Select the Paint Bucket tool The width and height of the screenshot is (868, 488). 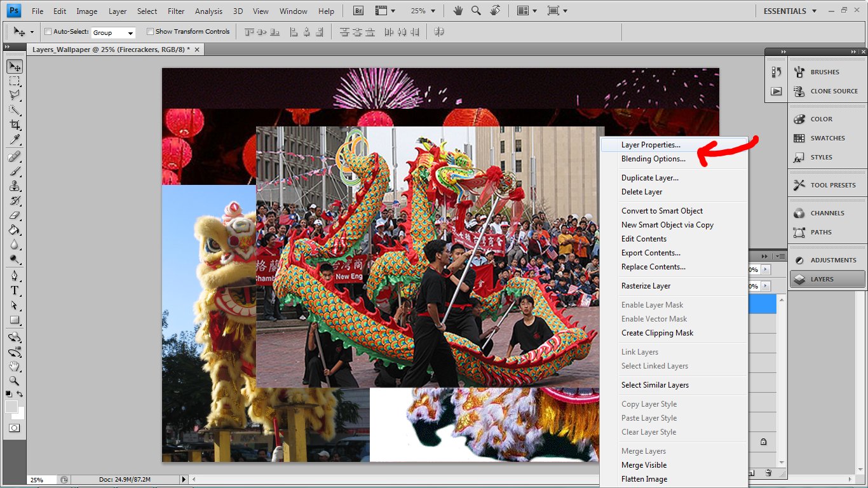coord(15,229)
